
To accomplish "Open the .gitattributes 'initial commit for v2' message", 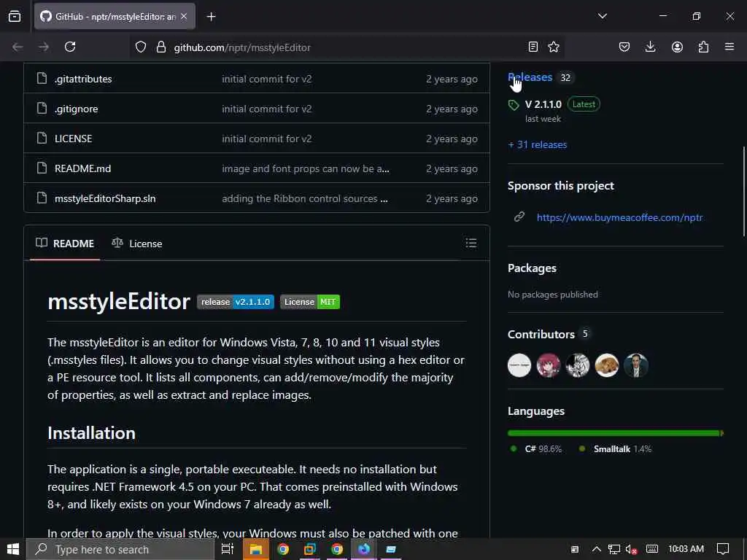I will 267,79.
